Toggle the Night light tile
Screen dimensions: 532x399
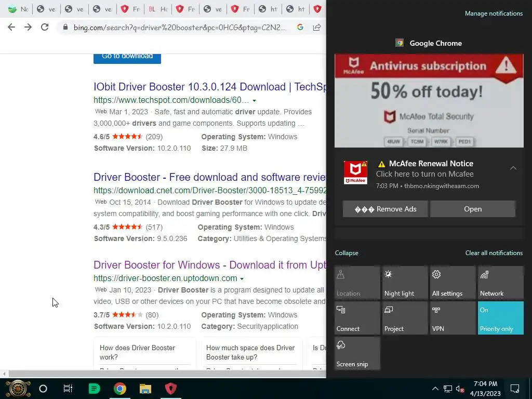click(405, 283)
